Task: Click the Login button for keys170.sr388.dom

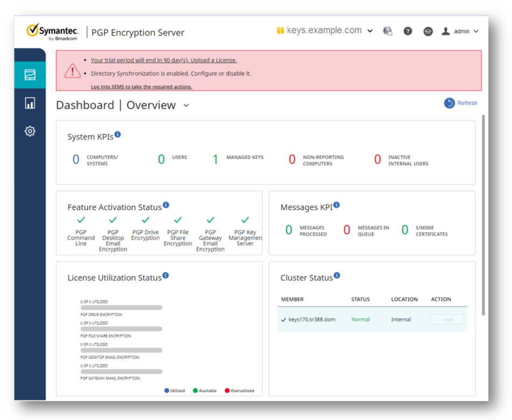Action: 447,319
